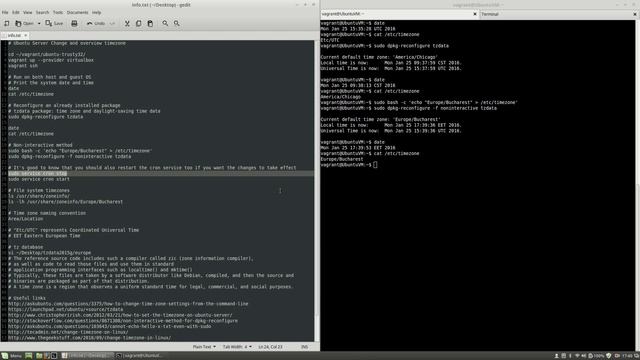Click the thegeekstuff.com URL line
Image resolution: width=640 pixels, height=360 pixels.
[90, 338]
